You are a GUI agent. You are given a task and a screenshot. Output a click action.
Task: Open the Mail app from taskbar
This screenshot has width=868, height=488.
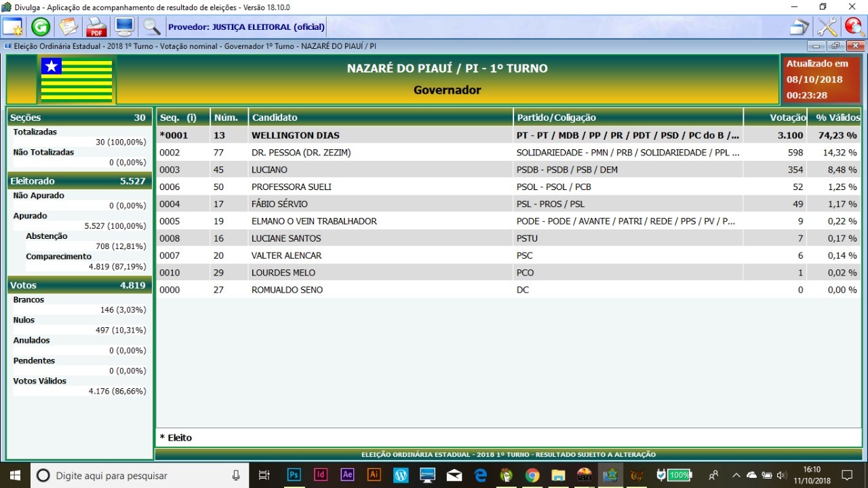pyautogui.click(x=454, y=475)
